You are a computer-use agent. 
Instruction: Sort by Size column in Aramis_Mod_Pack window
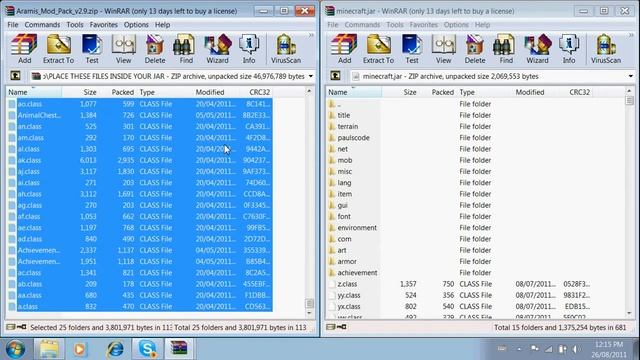80,92
